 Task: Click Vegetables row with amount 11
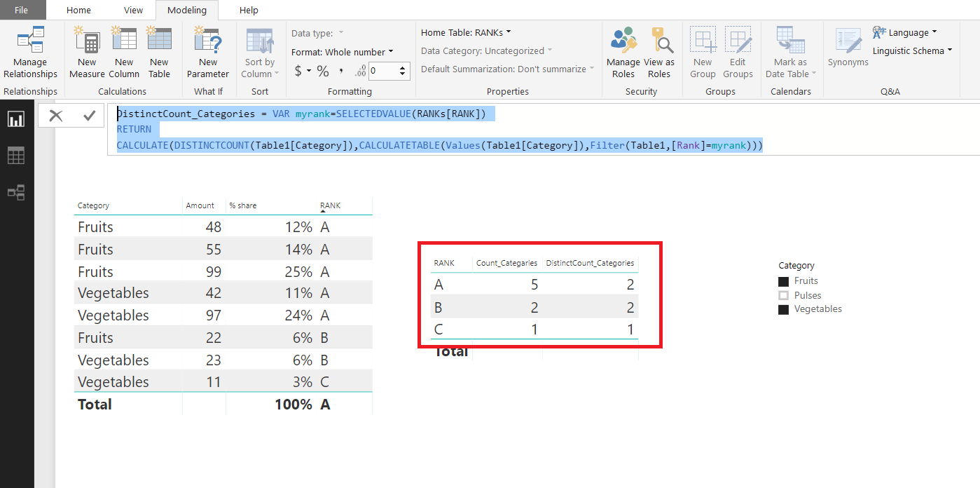pos(223,382)
